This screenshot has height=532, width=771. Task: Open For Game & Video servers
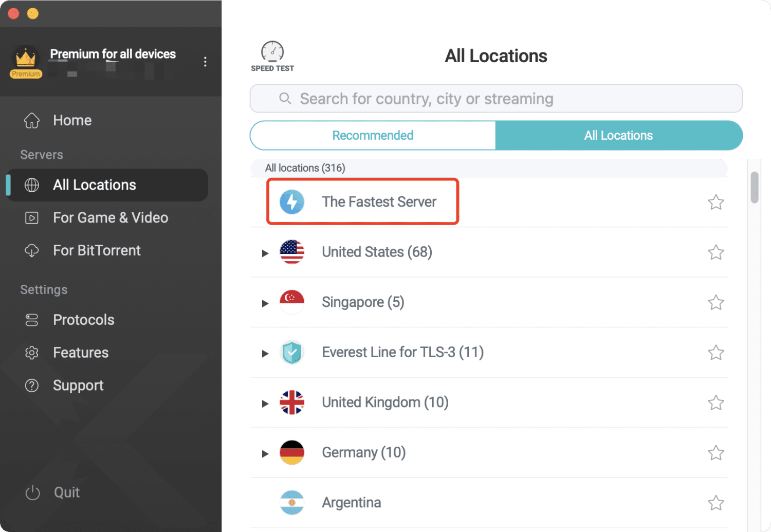110,218
